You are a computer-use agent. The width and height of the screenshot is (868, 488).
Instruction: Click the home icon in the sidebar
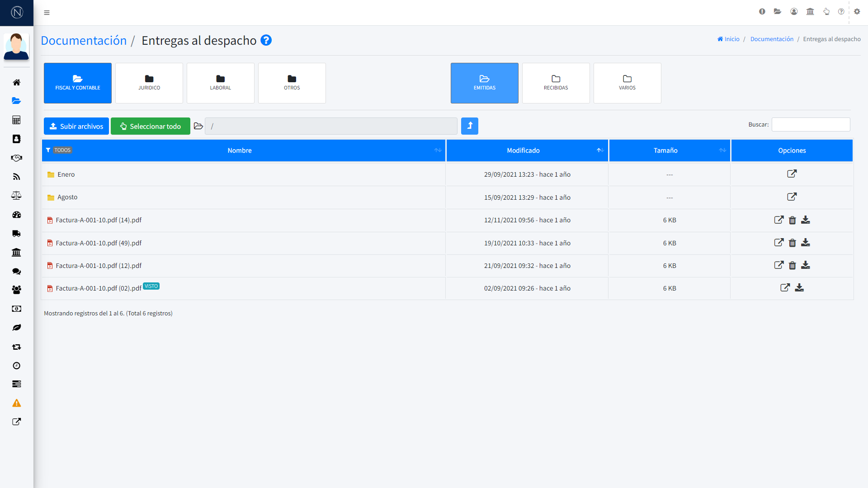pyautogui.click(x=16, y=82)
